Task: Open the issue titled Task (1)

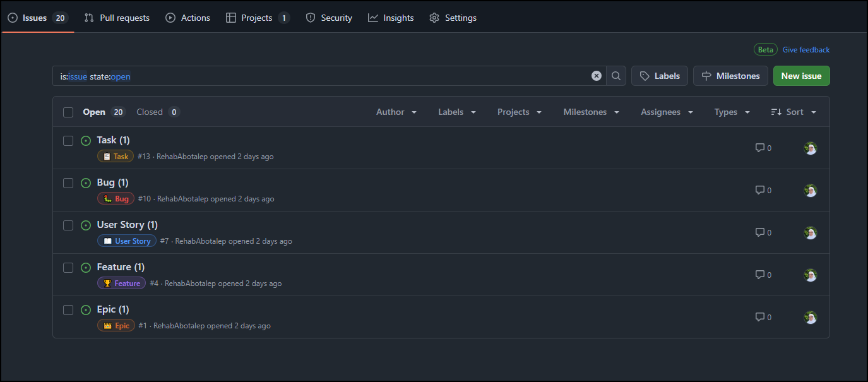Action: (x=113, y=140)
